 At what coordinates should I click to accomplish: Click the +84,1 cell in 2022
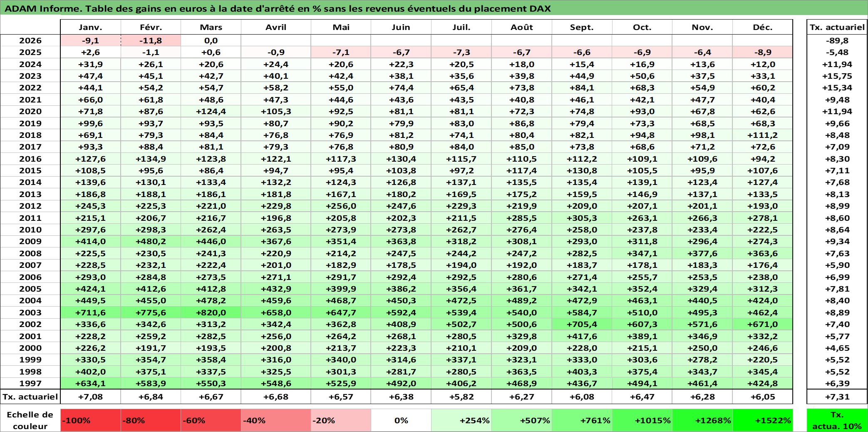[582, 87]
